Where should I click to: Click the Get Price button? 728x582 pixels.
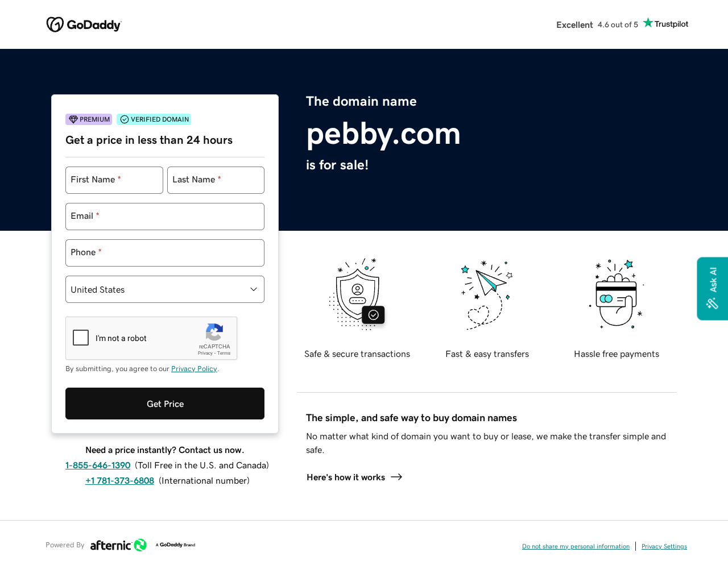click(164, 403)
